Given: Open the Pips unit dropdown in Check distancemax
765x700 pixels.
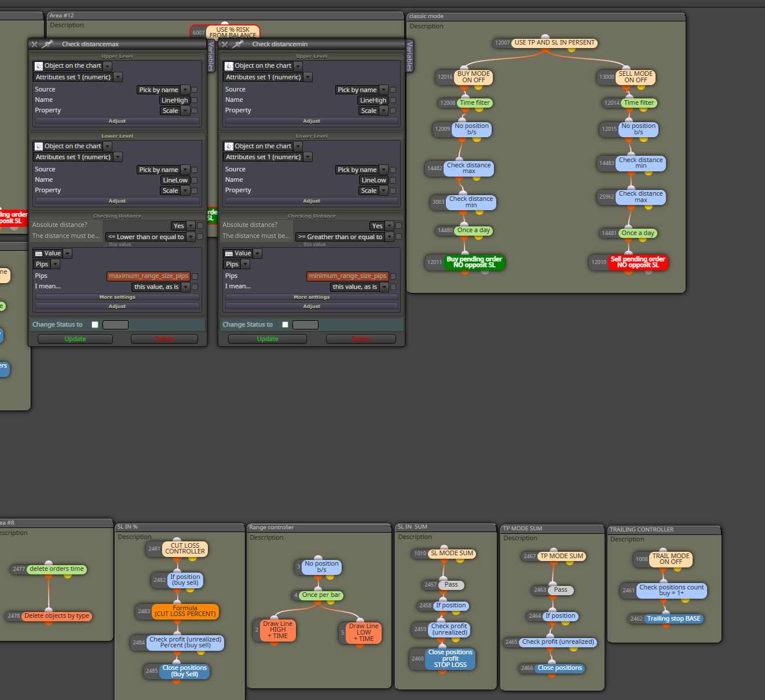Looking at the screenshot, I should point(56,264).
